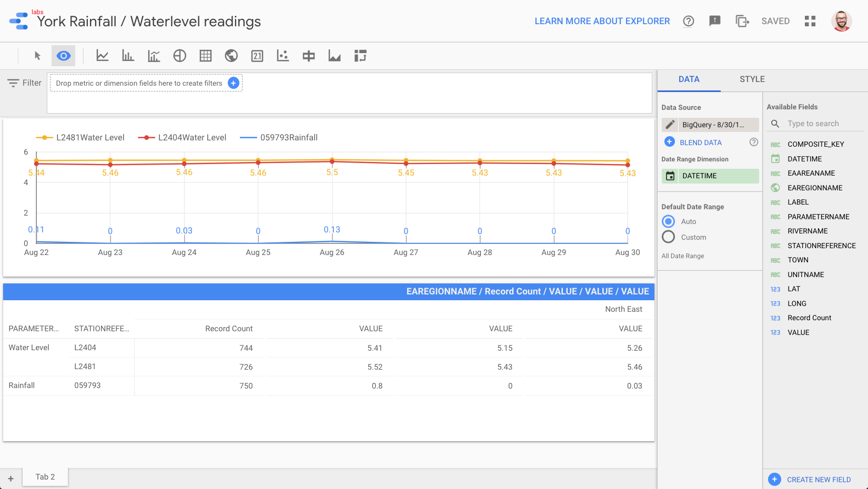The height and width of the screenshot is (489, 868).
Task: Select the Custom date range option
Action: click(x=669, y=237)
